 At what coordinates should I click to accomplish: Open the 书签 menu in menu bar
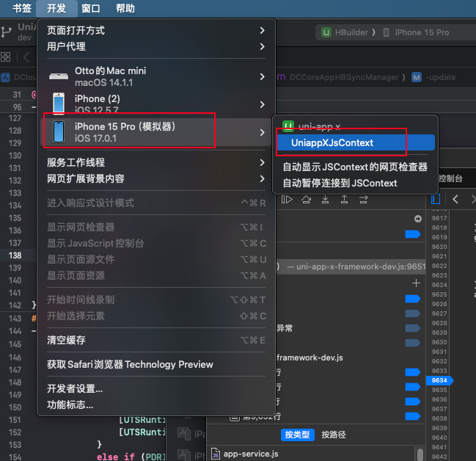pos(22,8)
